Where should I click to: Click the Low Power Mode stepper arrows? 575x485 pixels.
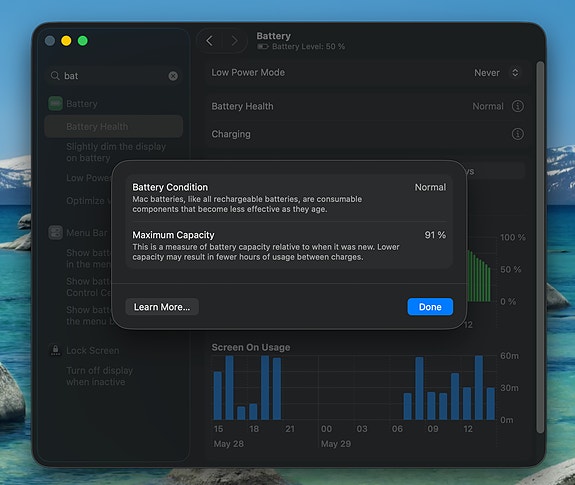click(x=515, y=73)
